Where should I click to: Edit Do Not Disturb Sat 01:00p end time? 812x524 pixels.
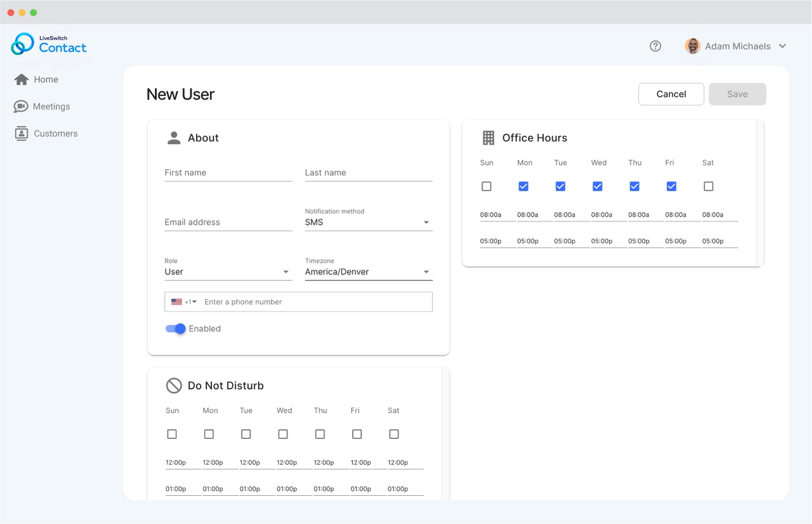point(405,489)
